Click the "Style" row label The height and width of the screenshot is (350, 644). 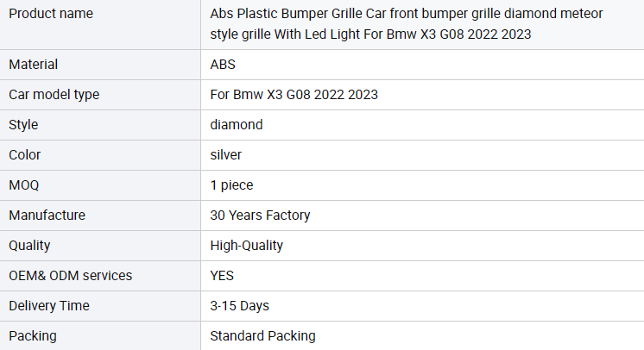(23, 125)
